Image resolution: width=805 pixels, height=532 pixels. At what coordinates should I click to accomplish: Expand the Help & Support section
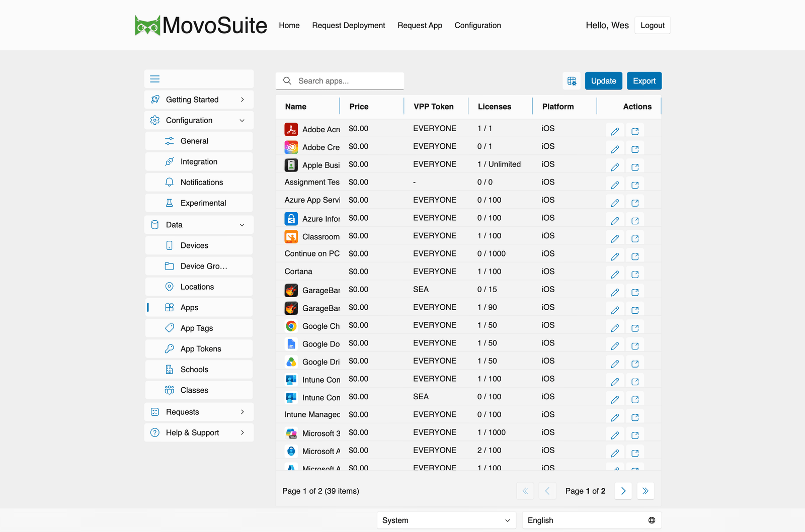pyautogui.click(x=199, y=432)
